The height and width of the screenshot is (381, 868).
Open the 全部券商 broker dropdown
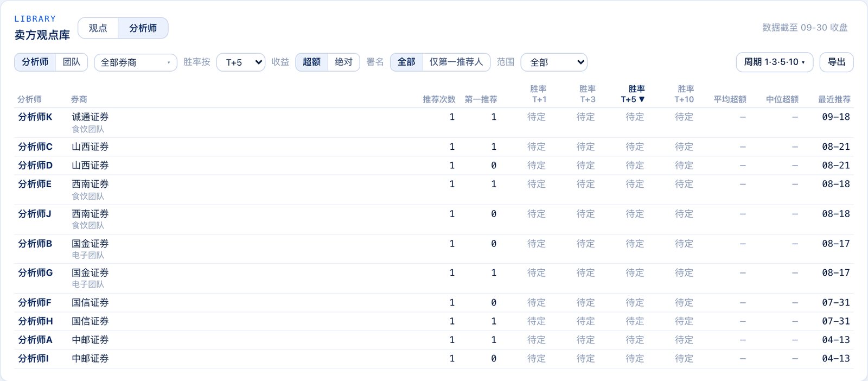point(136,62)
